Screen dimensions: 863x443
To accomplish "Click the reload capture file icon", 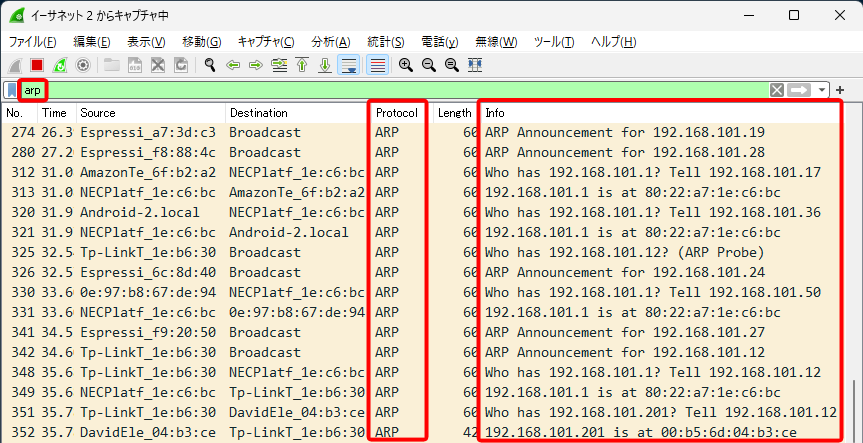I will (181, 65).
